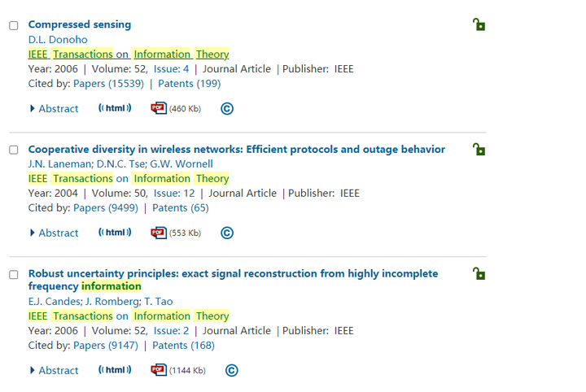The height and width of the screenshot is (392, 586).
Task: Open html version of Compressed sensing
Action: [x=115, y=108]
